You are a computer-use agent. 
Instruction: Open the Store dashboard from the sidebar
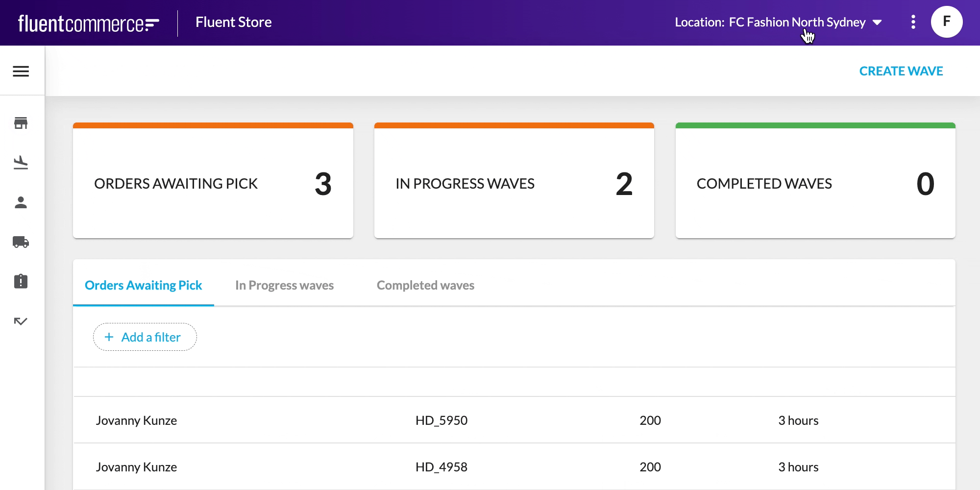[x=21, y=123]
